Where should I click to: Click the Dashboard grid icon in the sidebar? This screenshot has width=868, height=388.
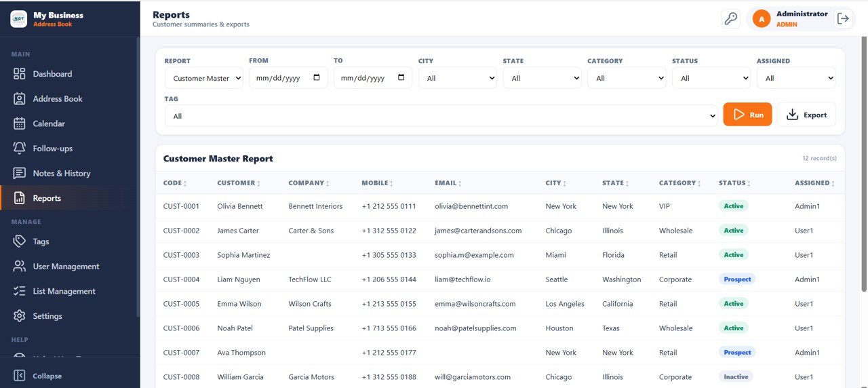[20, 74]
